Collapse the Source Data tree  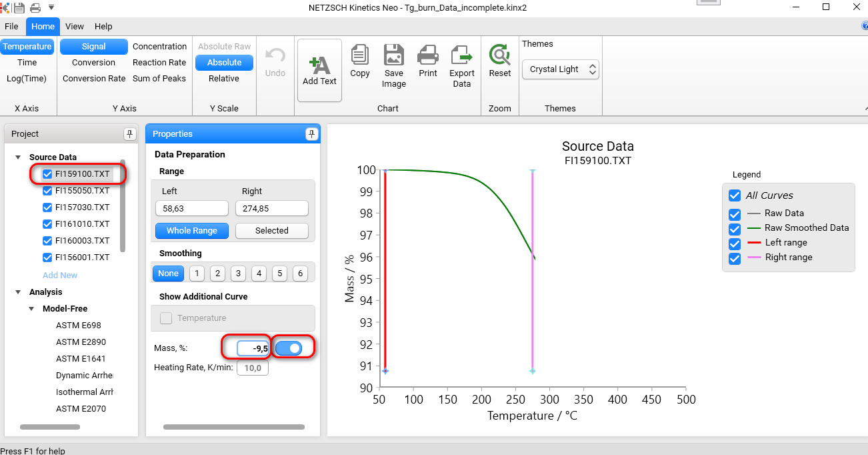tap(16, 157)
